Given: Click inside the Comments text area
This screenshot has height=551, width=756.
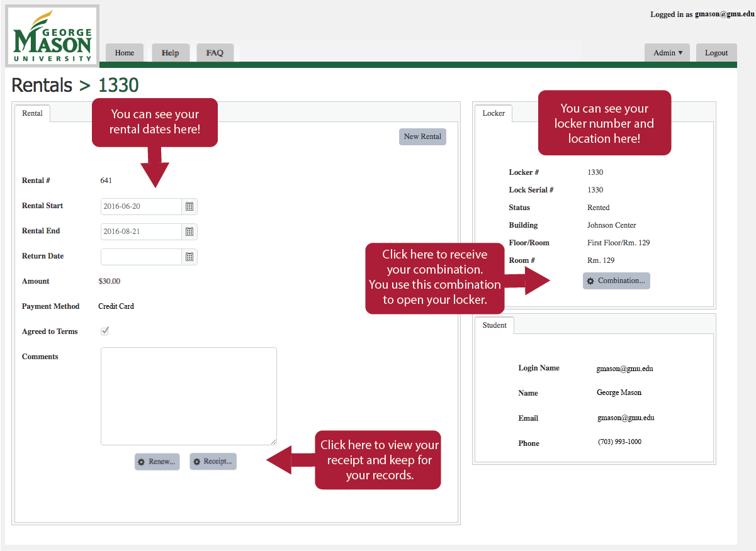Looking at the screenshot, I should click(x=189, y=396).
